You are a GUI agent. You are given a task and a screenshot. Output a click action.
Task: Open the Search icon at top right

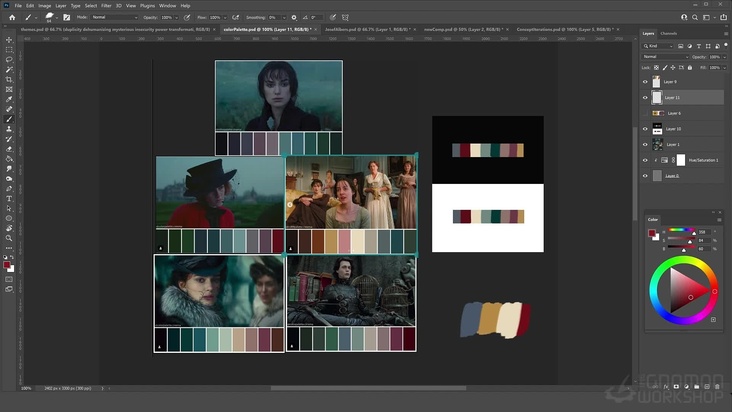695,17
